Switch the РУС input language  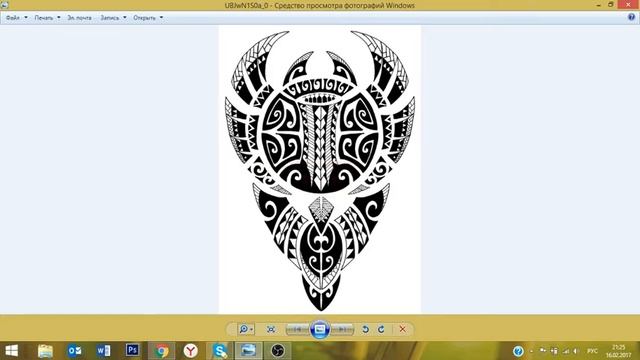pos(592,351)
